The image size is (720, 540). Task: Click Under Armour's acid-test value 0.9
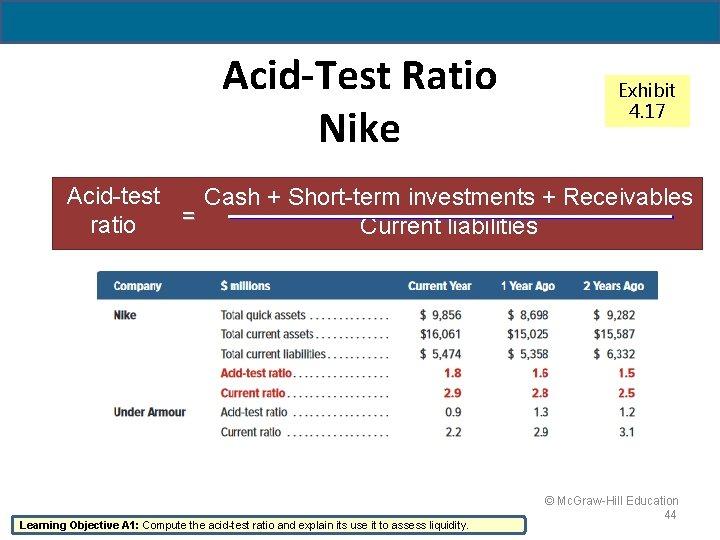click(x=453, y=412)
